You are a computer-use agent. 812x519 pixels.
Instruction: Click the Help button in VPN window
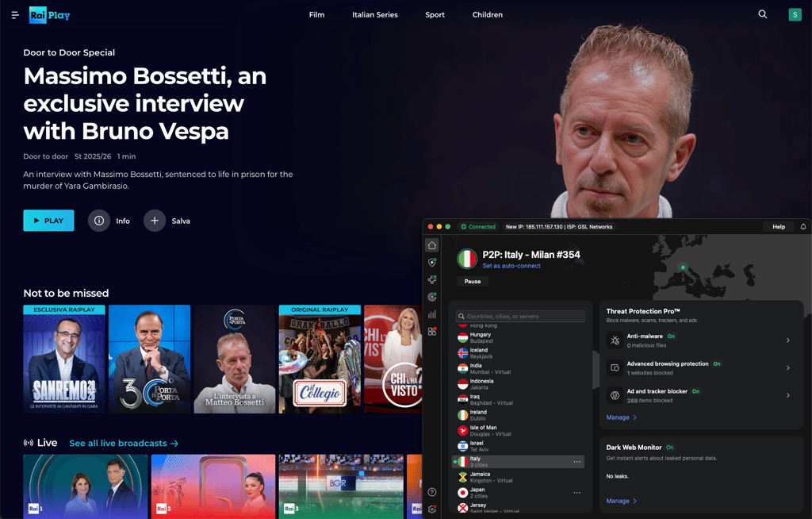point(779,227)
